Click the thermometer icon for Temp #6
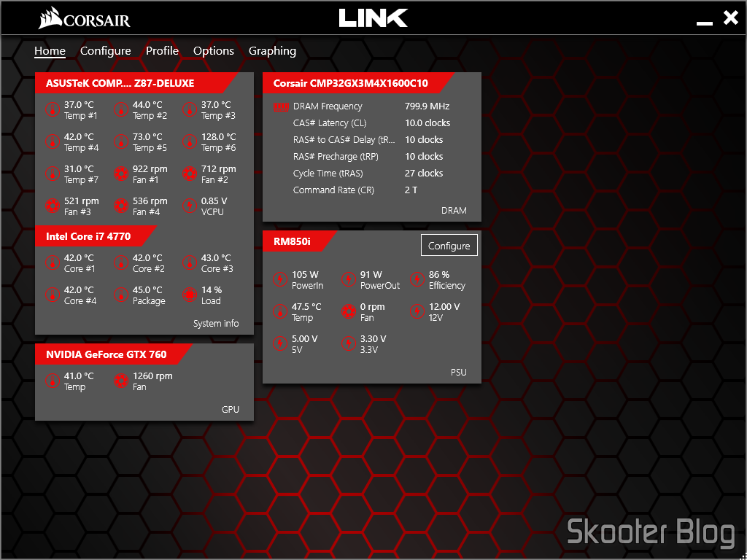 click(x=190, y=142)
